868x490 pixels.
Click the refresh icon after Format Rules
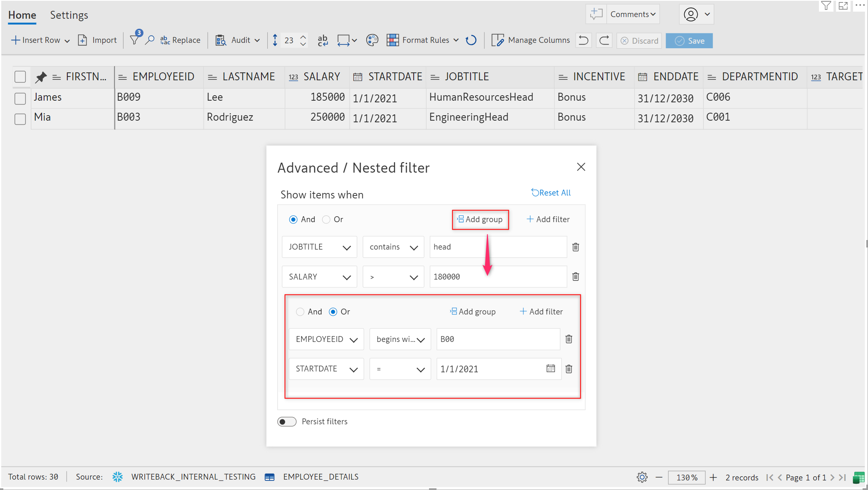tap(471, 40)
